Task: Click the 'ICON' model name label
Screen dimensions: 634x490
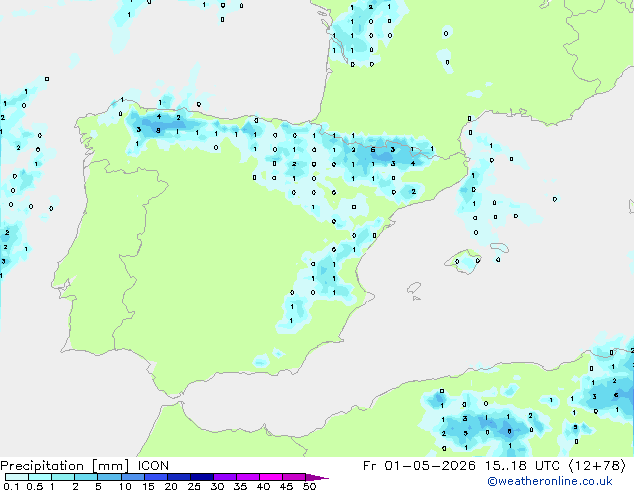Action: point(153,466)
